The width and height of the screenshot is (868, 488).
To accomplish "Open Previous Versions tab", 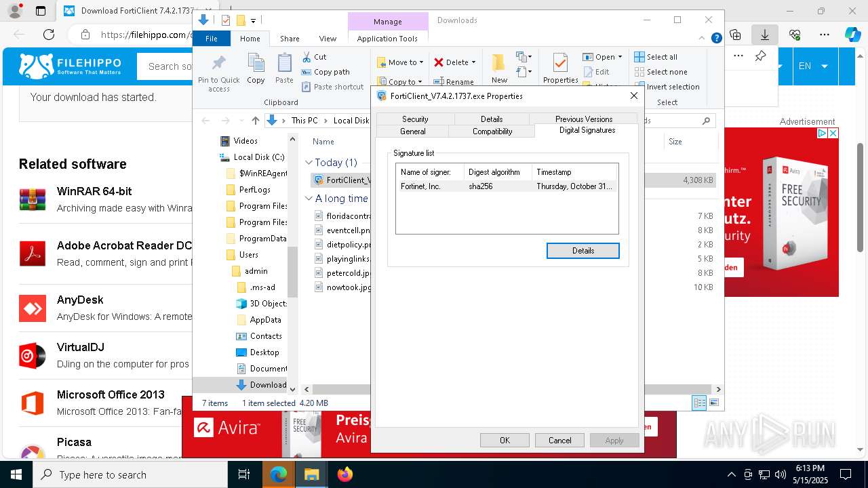I will point(584,119).
